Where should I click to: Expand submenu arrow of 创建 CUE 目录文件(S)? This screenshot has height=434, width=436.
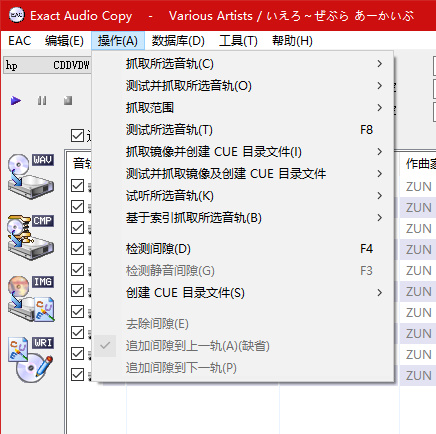coord(379,293)
